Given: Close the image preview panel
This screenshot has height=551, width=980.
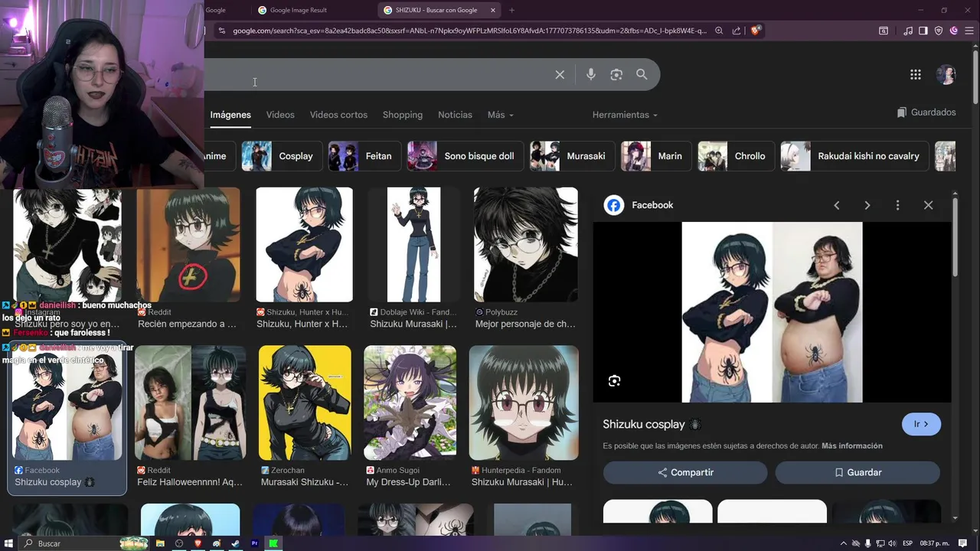Looking at the screenshot, I should [x=928, y=205].
